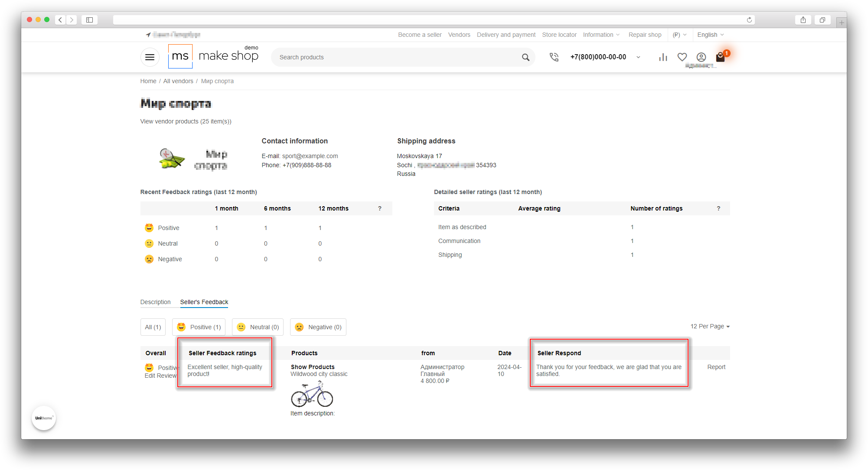The height and width of the screenshot is (470, 868).
Task: Open the user account icon
Action: [x=701, y=57]
